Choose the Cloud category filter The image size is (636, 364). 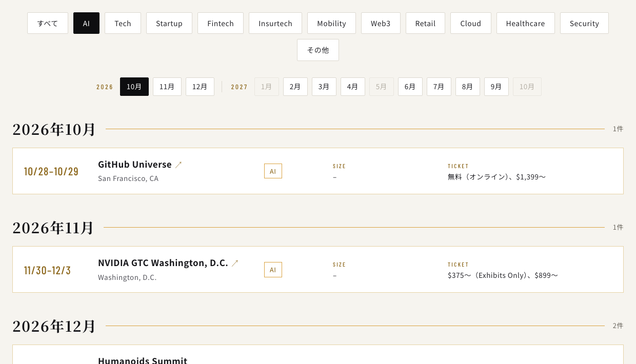pyautogui.click(x=471, y=23)
